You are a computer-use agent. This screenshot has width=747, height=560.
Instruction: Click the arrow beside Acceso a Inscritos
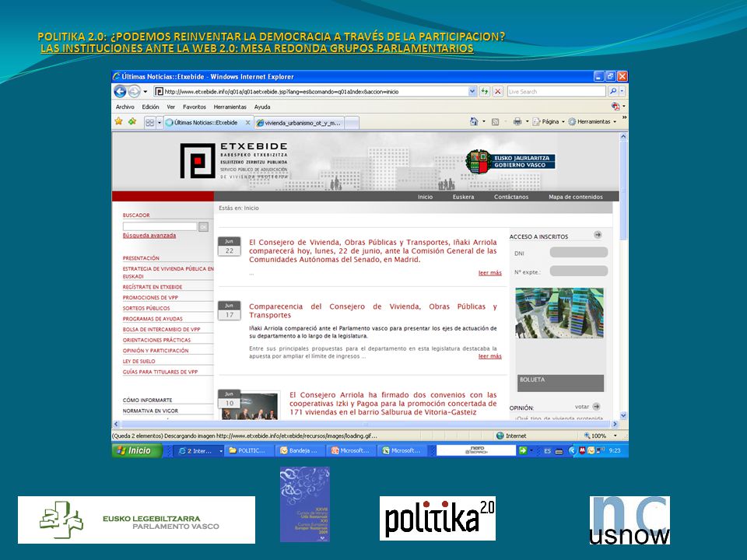pyautogui.click(x=598, y=235)
